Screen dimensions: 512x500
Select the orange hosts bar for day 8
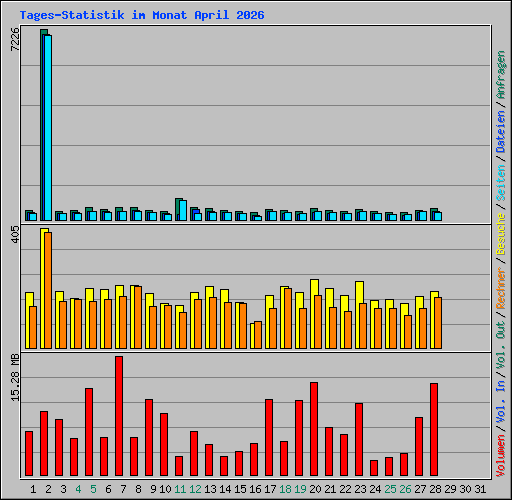[x=138, y=317]
